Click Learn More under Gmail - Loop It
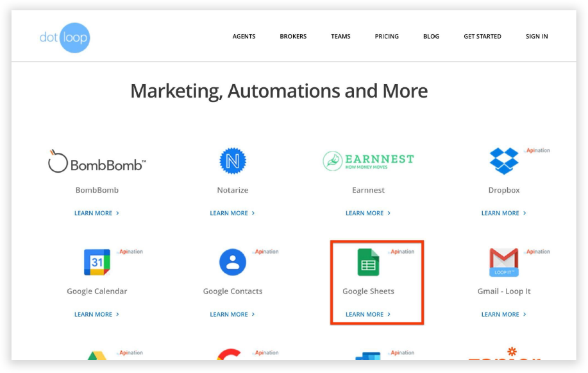The image size is (588, 373). tap(504, 314)
